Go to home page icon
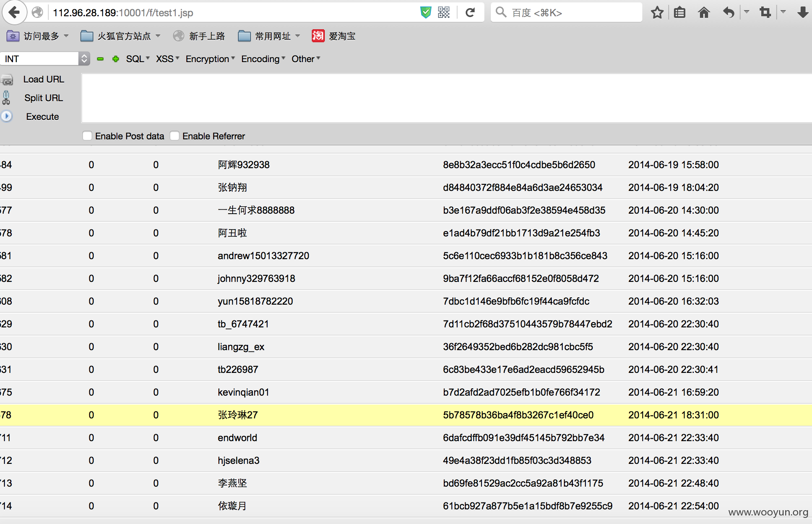This screenshot has height=524, width=812. pos(704,13)
